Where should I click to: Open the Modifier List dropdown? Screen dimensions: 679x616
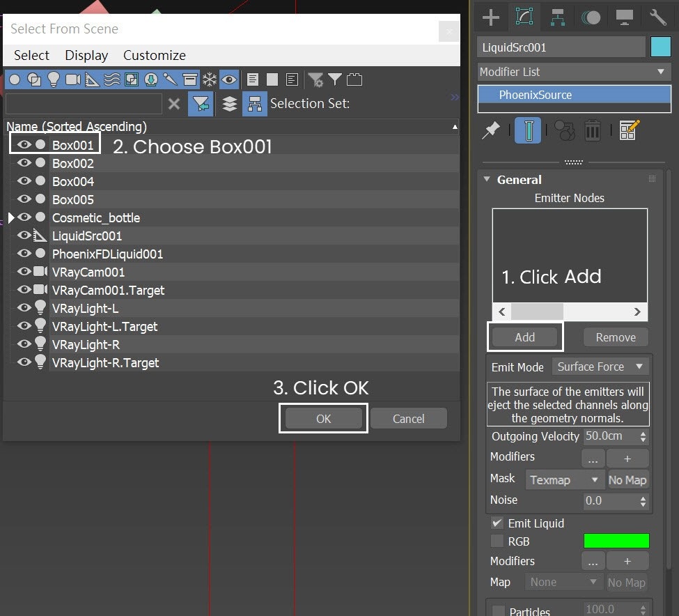pos(575,72)
